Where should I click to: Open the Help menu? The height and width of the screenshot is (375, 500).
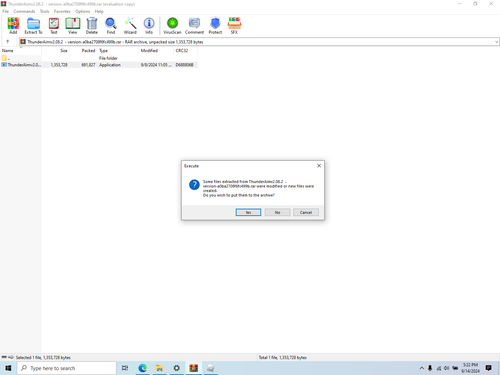[99, 11]
